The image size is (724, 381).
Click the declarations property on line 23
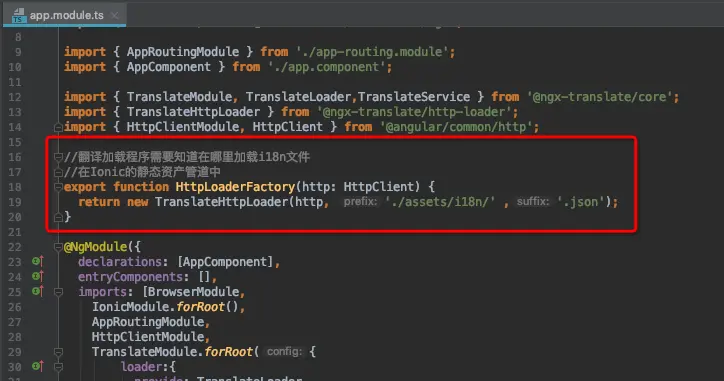click(x=120, y=262)
